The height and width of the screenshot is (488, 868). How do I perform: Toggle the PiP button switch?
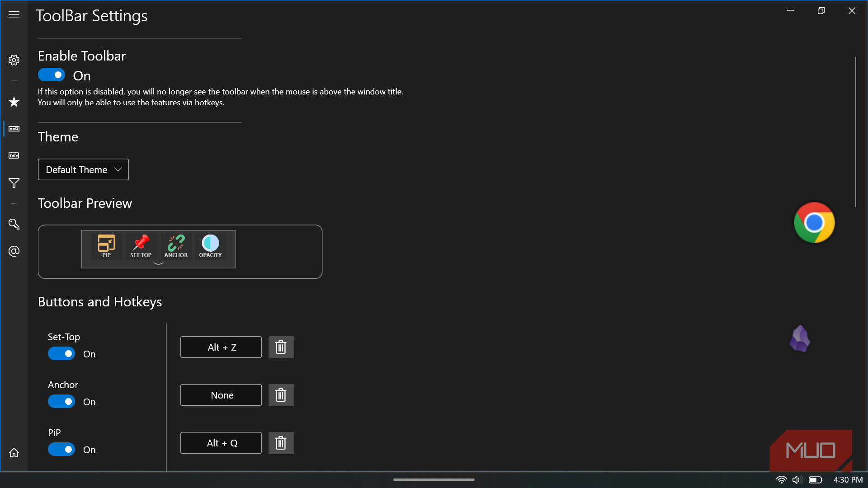(61, 450)
